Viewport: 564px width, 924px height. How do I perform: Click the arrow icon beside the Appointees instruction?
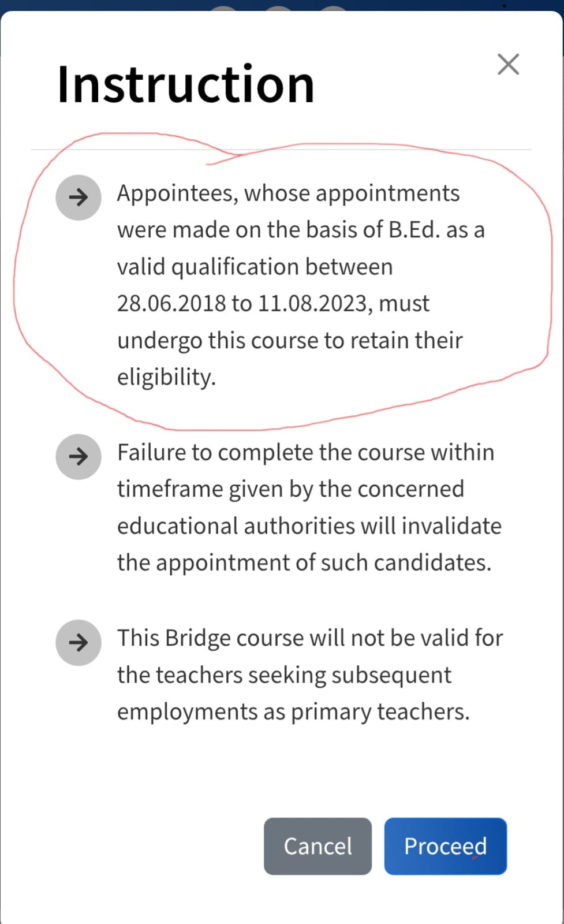(79, 198)
